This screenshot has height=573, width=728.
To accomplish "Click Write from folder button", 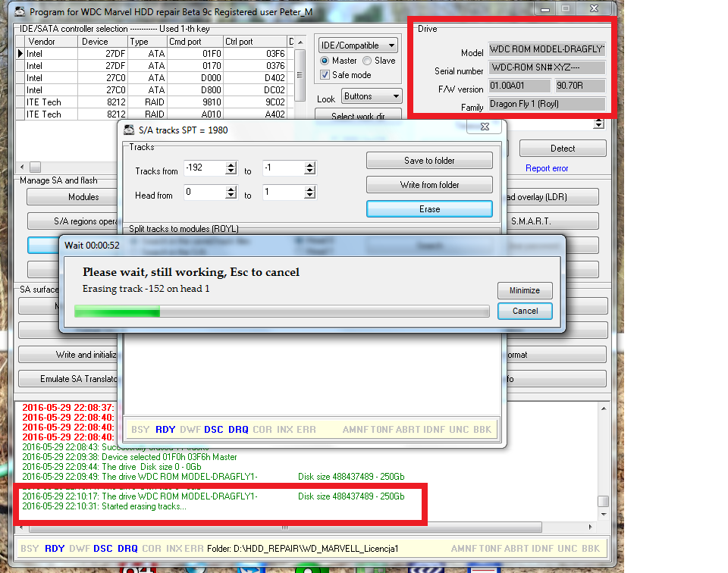I will click(x=429, y=185).
